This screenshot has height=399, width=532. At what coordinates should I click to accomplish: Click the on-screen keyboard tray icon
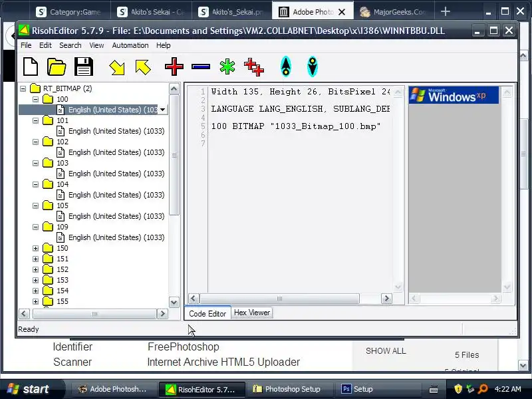[x=434, y=389]
